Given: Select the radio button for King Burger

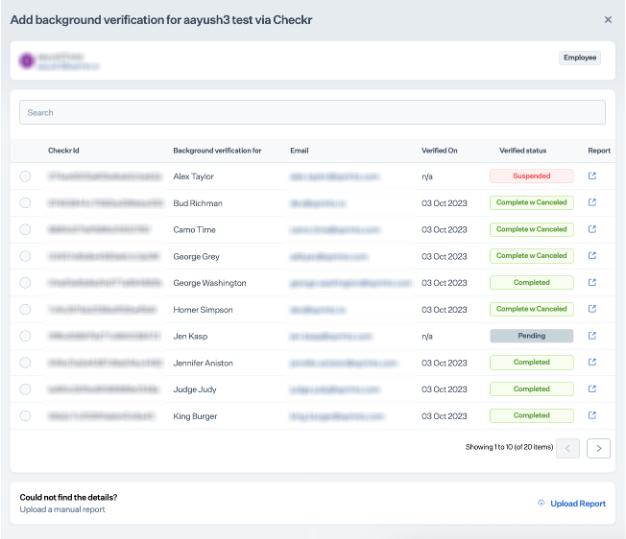Looking at the screenshot, I should pyautogui.click(x=25, y=416).
